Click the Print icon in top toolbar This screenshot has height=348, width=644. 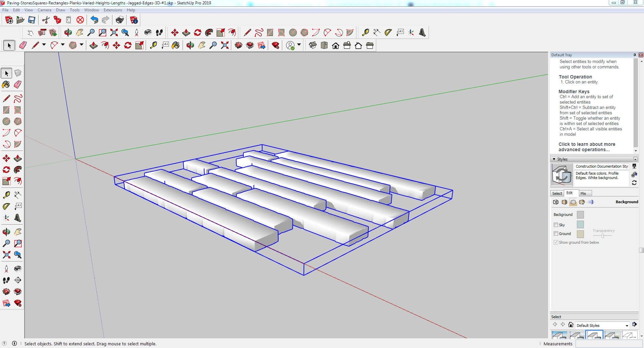pos(119,20)
